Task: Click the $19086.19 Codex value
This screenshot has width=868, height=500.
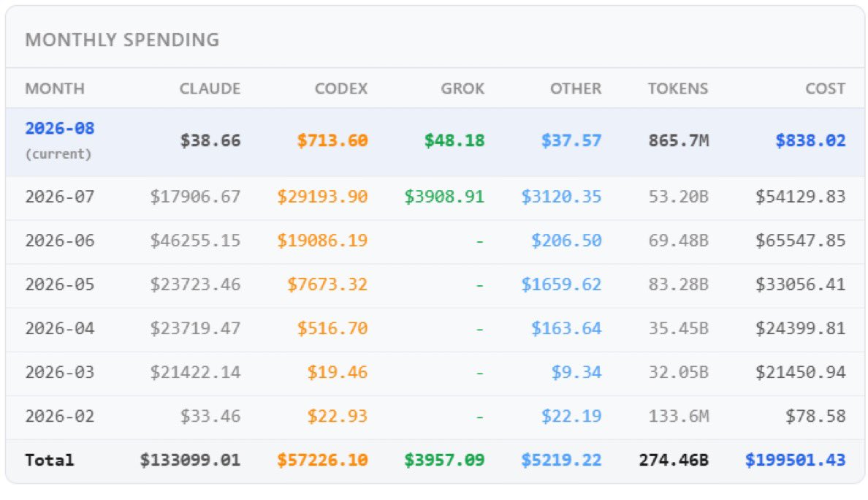Action: click(322, 240)
